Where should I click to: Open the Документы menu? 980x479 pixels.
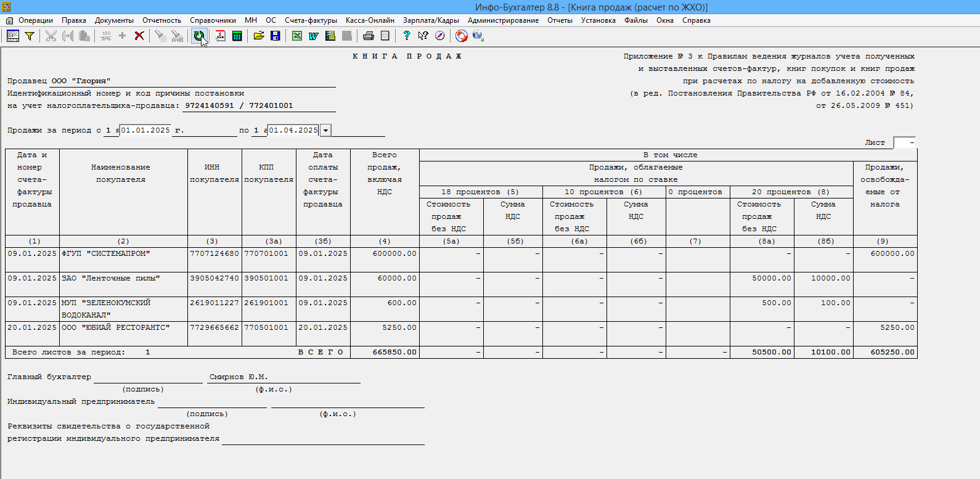pyautogui.click(x=114, y=20)
